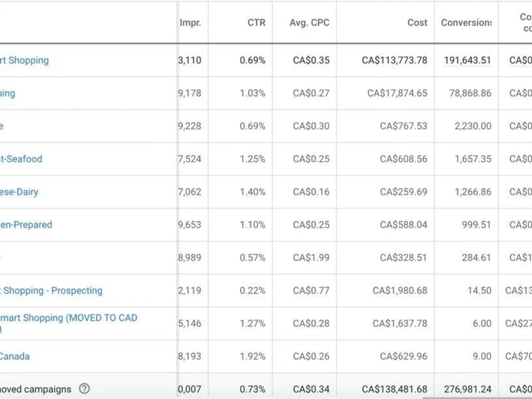This screenshot has height=399, width=532.
Task: Click the CA$17,874.65 cost cell
Action: pyautogui.click(x=397, y=93)
